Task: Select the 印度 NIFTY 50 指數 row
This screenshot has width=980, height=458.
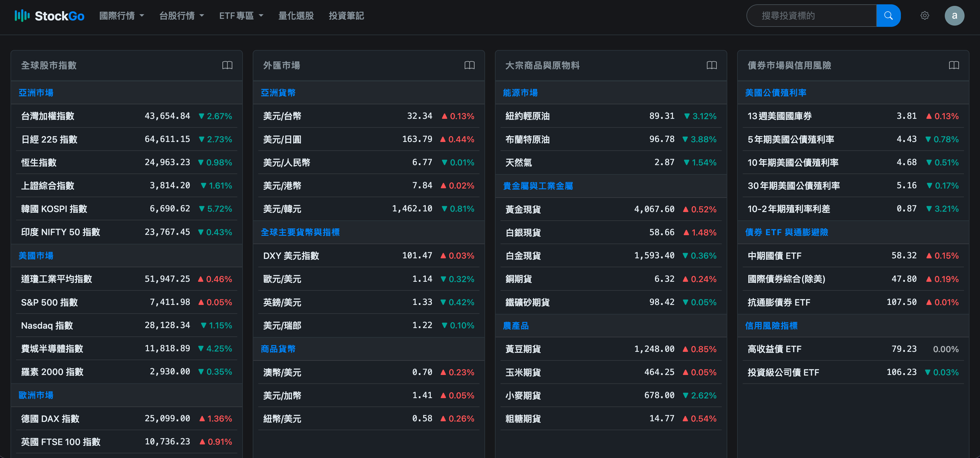Action: tap(127, 232)
